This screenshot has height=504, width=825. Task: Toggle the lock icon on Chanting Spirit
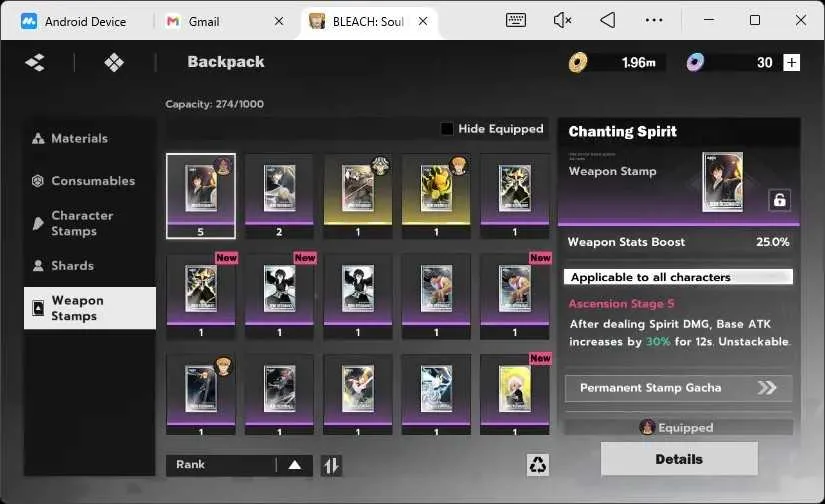coord(780,200)
